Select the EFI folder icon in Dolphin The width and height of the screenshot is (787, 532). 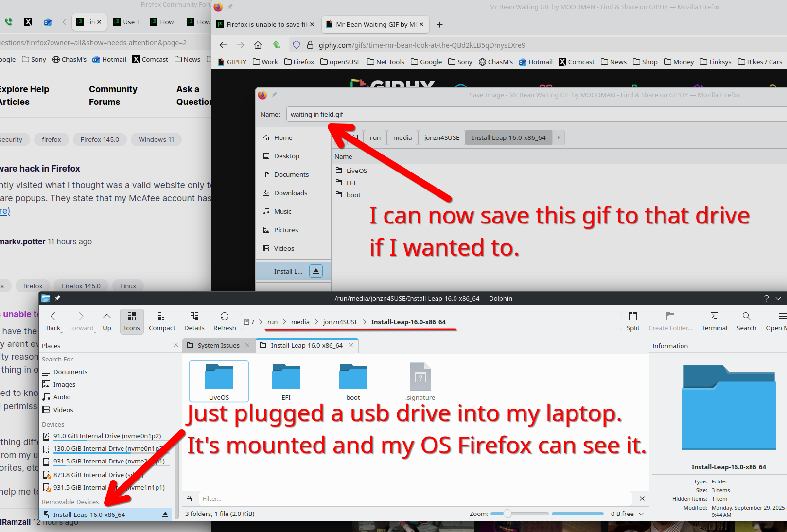pyautogui.click(x=286, y=382)
